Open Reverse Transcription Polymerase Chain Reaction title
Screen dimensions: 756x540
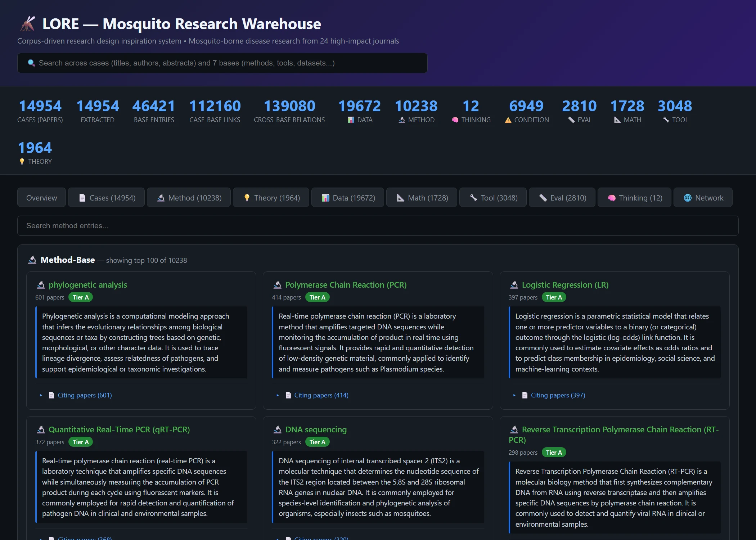point(614,435)
